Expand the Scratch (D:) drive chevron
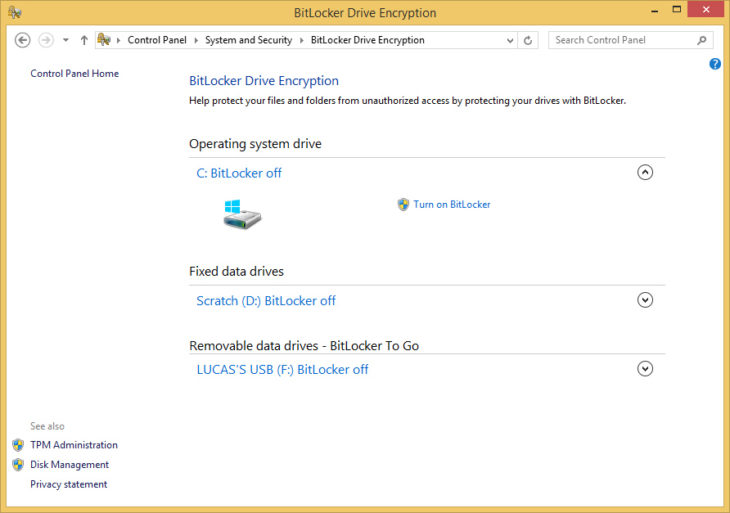 (645, 300)
